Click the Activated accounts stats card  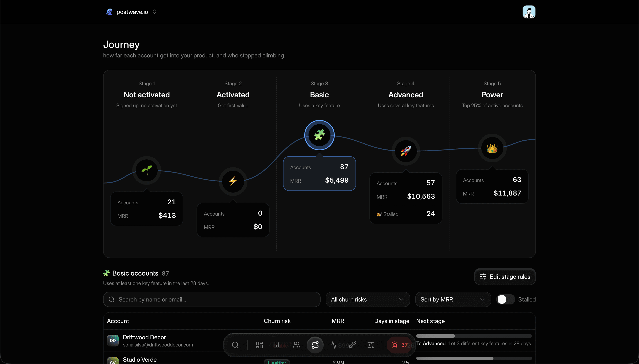[233, 220]
